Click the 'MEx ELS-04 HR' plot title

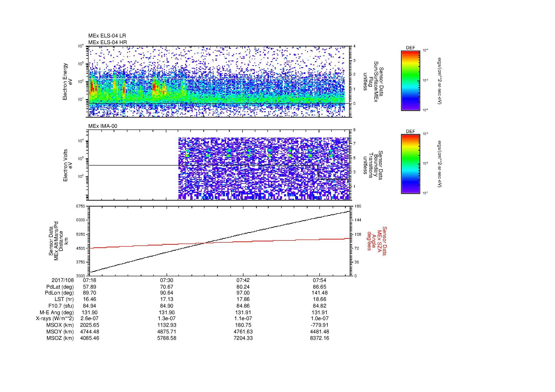(x=107, y=42)
